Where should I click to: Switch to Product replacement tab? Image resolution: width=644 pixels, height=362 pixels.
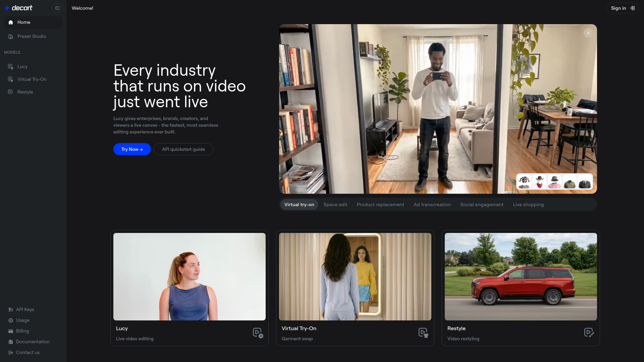click(x=380, y=204)
